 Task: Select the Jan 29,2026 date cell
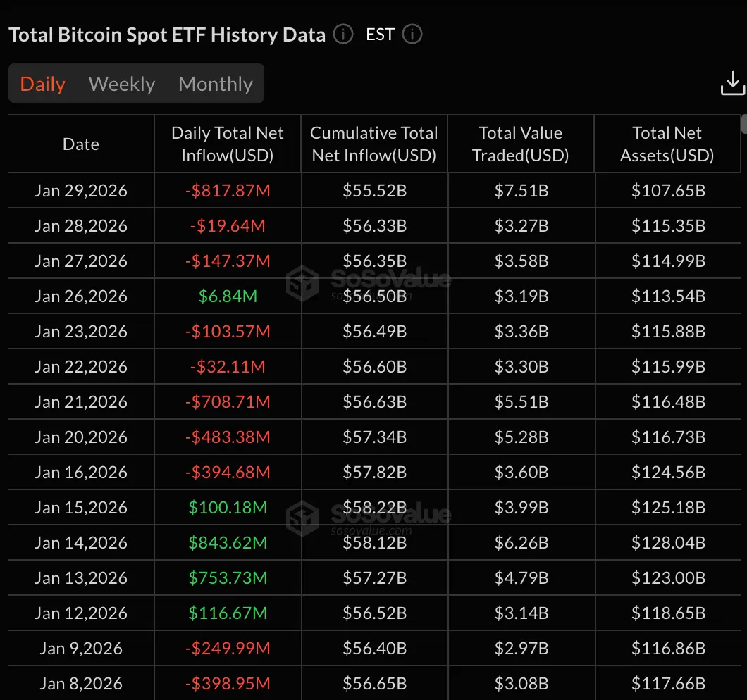point(81,191)
